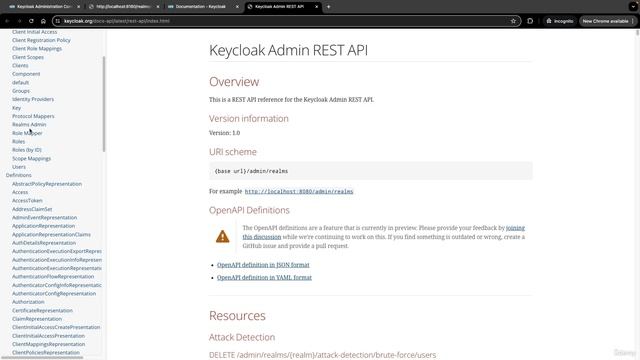Open the localhost:8080/admin/realms example link

tap(299, 191)
